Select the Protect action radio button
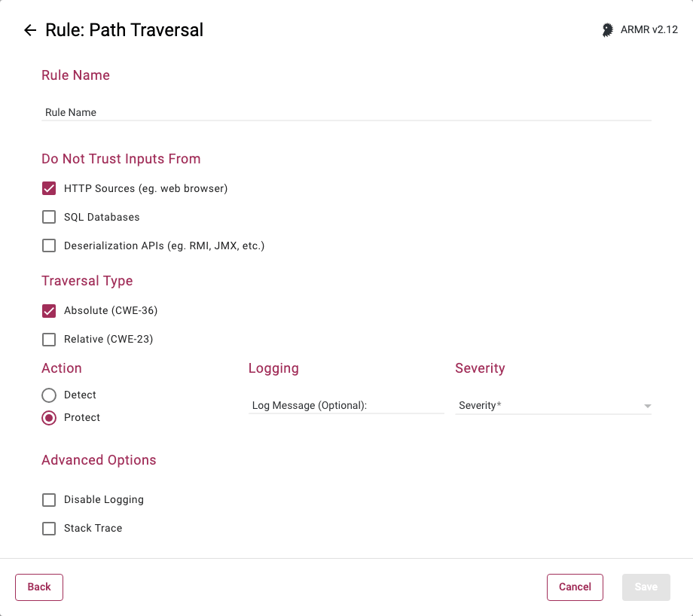Screen dimensions: 693x616 point(49,417)
